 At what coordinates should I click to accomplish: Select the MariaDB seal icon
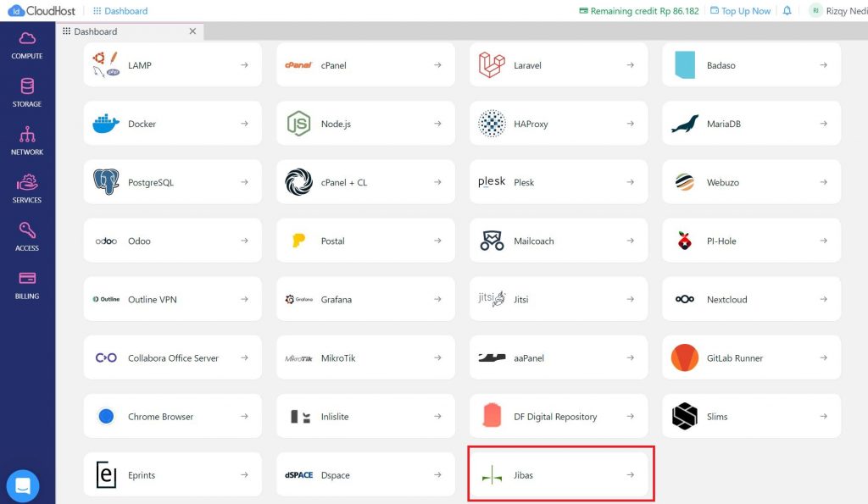pyautogui.click(x=683, y=123)
